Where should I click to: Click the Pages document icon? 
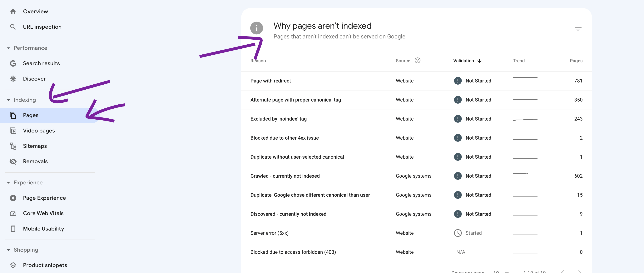point(13,115)
